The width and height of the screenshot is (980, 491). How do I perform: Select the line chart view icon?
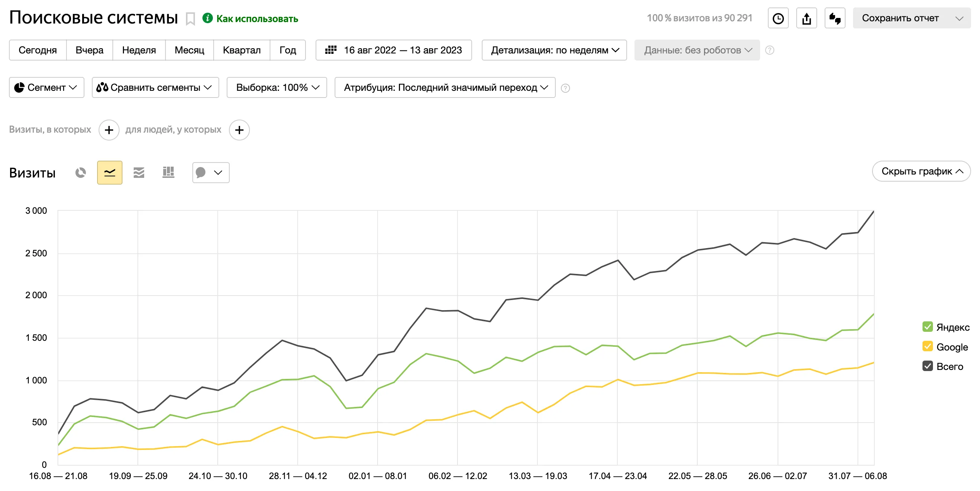109,173
